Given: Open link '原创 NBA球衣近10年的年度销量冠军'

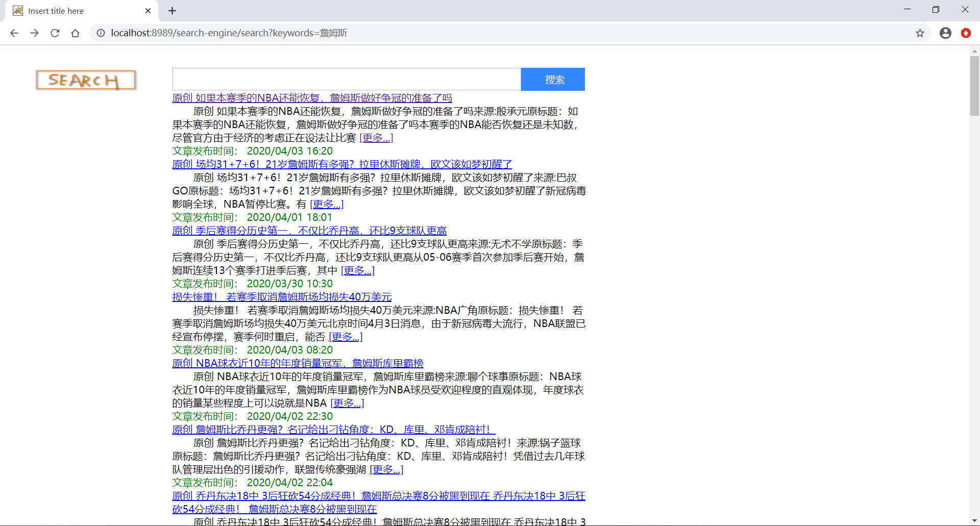Looking at the screenshot, I should [298, 363].
